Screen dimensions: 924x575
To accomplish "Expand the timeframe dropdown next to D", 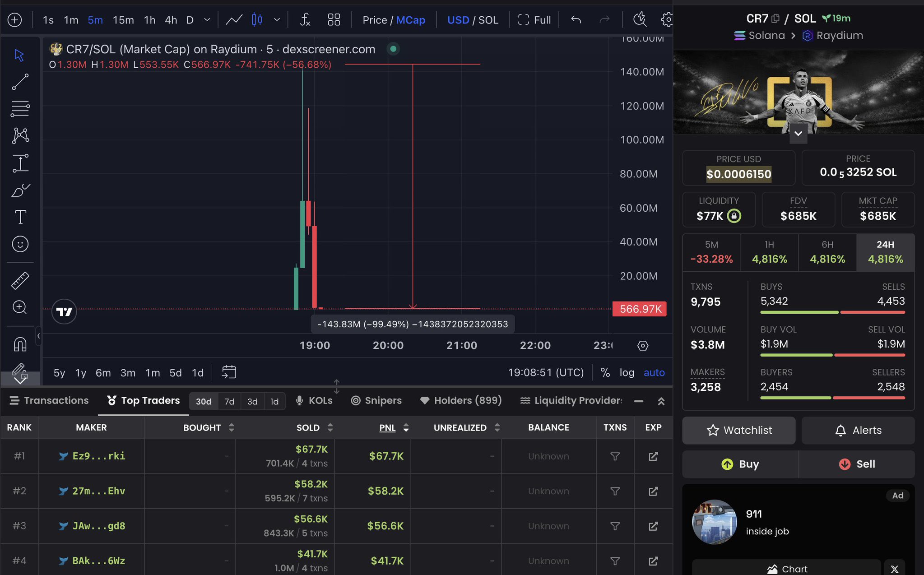I will (207, 20).
